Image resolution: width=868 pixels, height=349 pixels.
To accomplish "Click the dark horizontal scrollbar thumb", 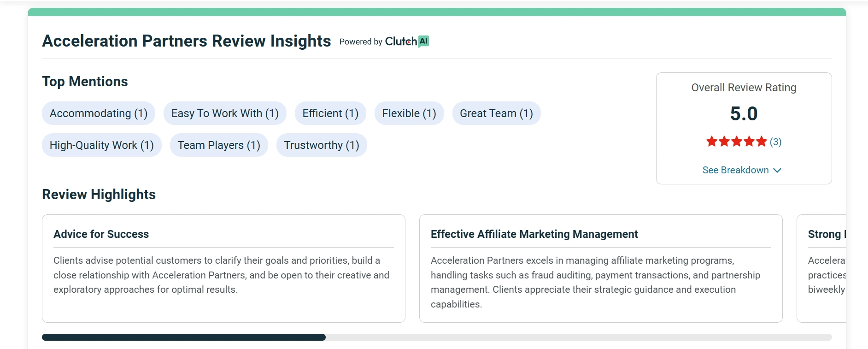I will [x=183, y=337].
